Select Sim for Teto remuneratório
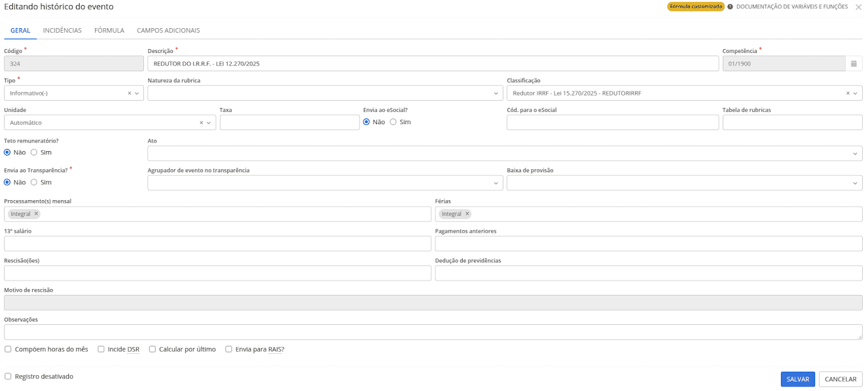868x391 pixels. [x=34, y=152]
